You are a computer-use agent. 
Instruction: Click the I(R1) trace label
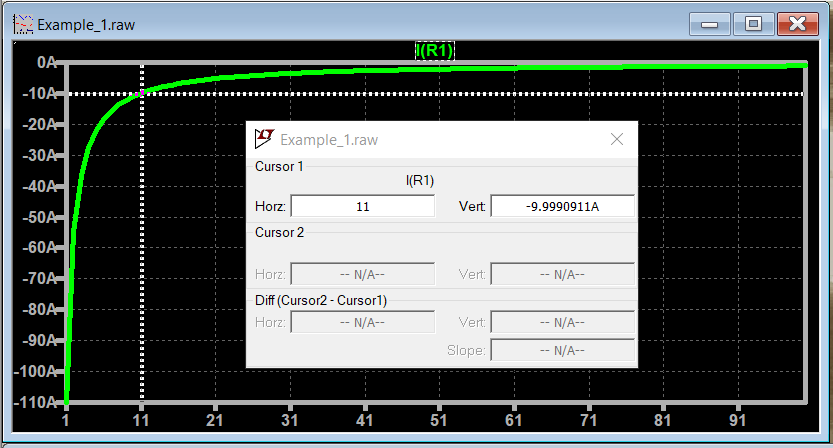[x=435, y=51]
